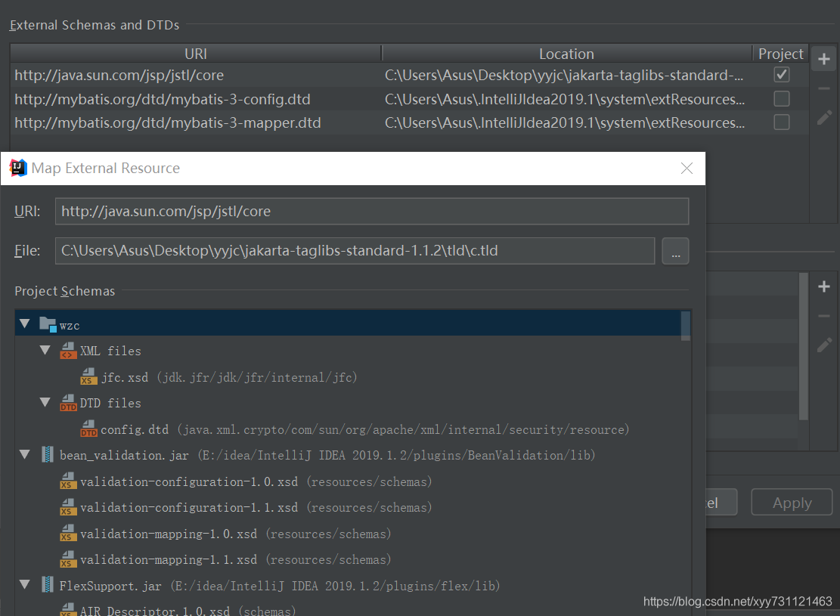840x616 pixels.
Task: Collapse the wzc tree node
Action: (x=25, y=323)
